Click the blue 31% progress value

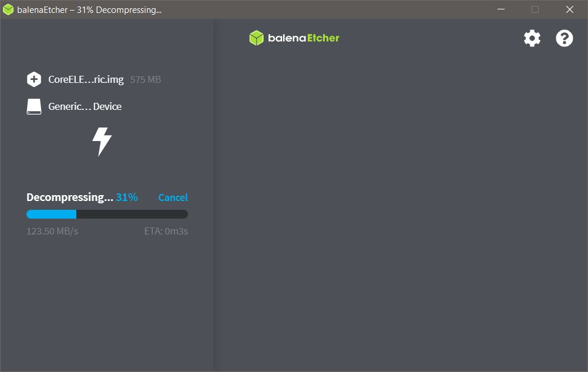pos(127,197)
